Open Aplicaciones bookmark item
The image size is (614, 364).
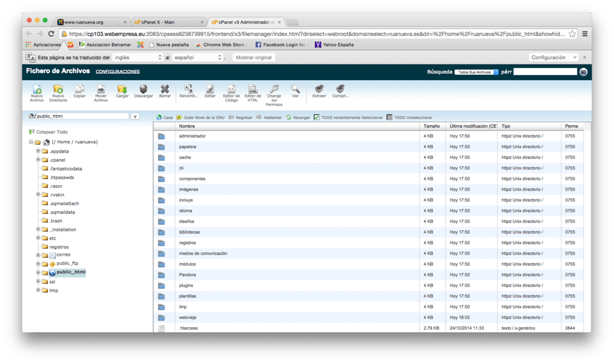coord(44,45)
